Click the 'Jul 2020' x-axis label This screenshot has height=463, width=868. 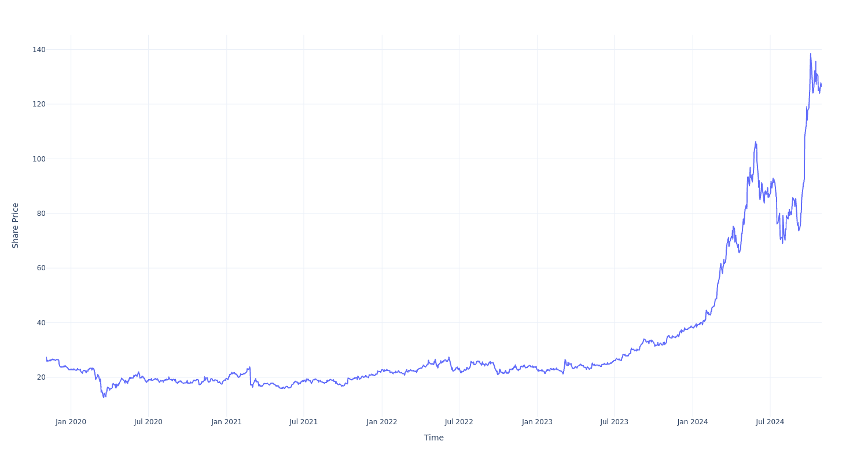pyautogui.click(x=148, y=422)
